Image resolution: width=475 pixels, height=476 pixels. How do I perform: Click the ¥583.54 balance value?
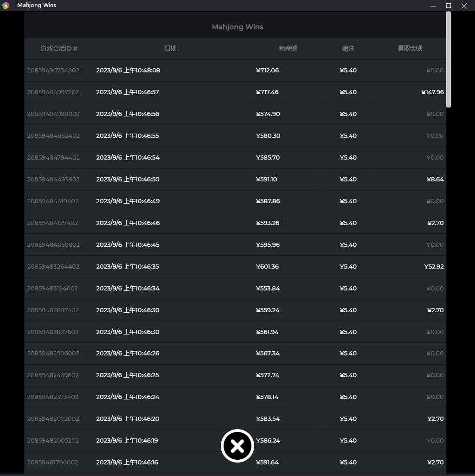pyautogui.click(x=268, y=419)
